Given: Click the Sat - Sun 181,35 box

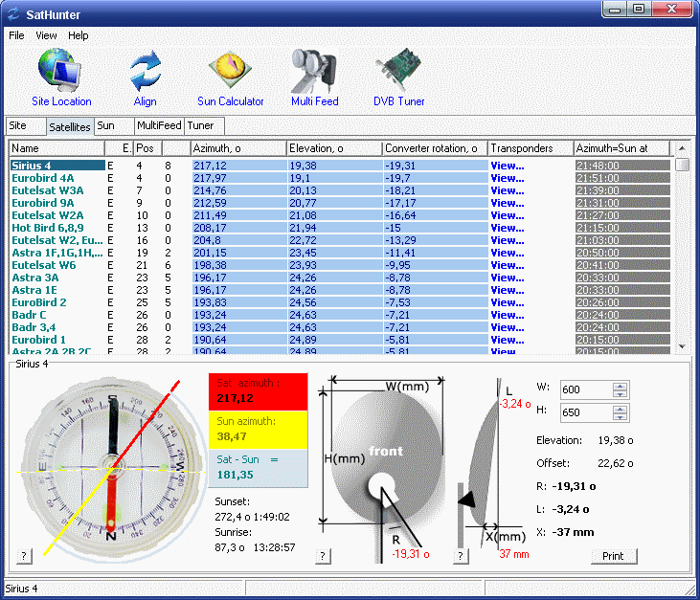Looking at the screenshot, I should coord(258,468).
